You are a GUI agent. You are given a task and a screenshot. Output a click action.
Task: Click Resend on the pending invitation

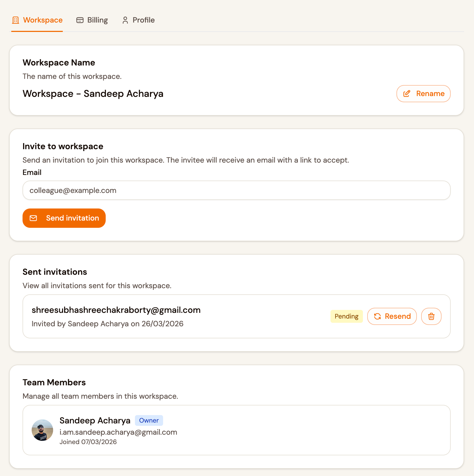click(x=392, y=316)
